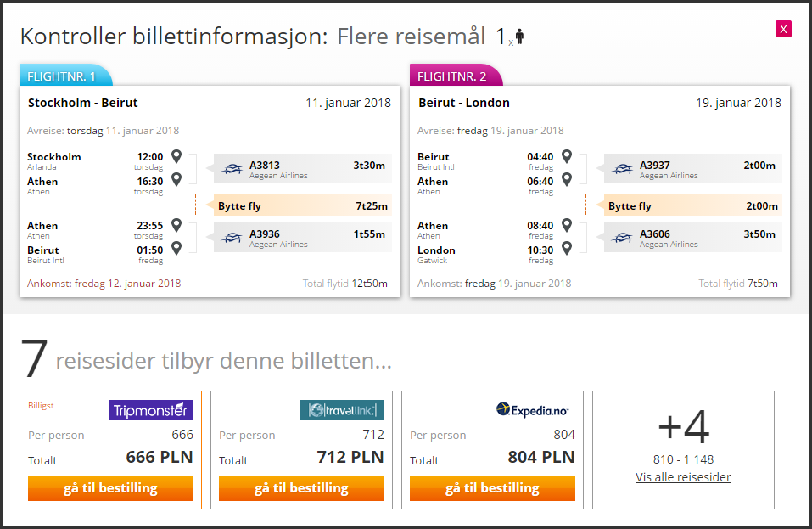
Task: Click the Aegean Airlines logo for flight A3813
Action: 232,169
